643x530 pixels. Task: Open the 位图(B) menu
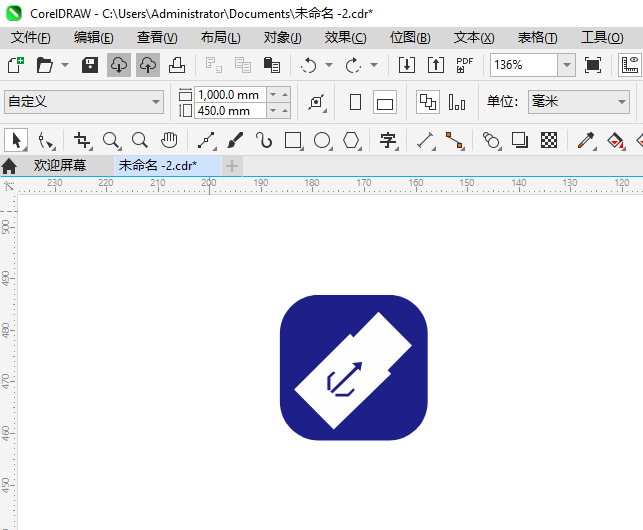tap(410, 38)
